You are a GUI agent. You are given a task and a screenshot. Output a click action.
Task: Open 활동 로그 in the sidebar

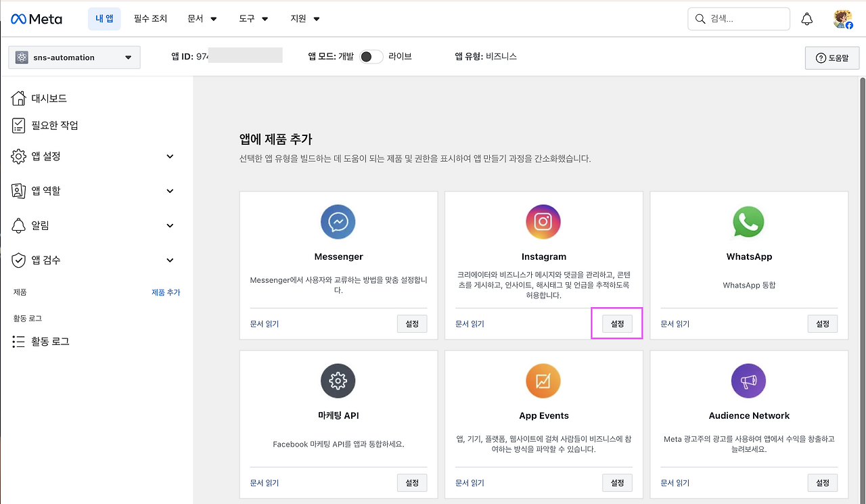pos(50,342)
